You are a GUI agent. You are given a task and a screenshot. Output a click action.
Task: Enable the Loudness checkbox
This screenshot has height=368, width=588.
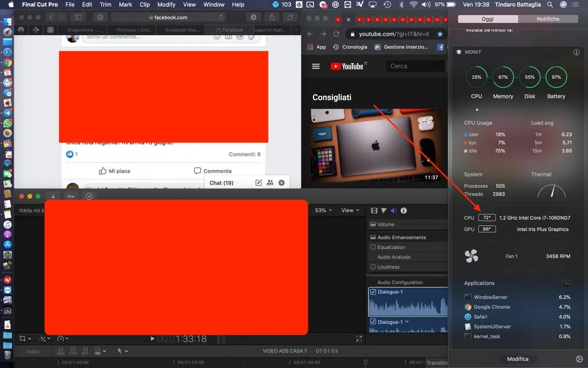coord(373,267)
